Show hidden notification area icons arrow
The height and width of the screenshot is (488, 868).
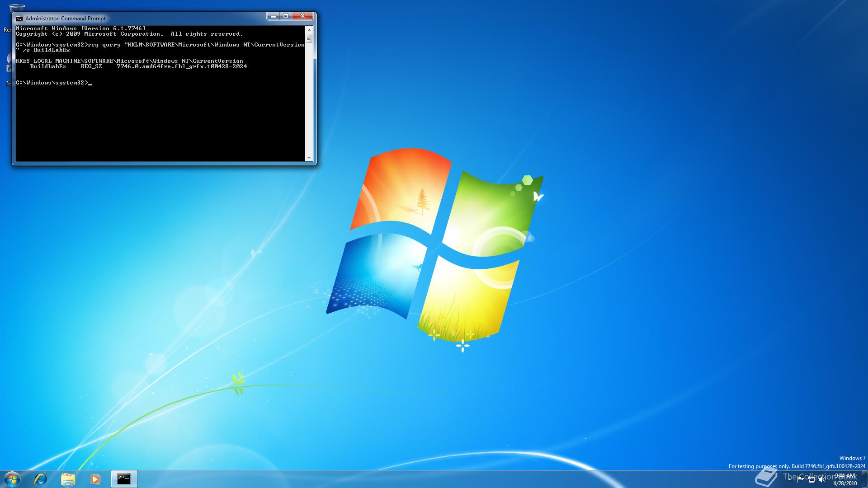coord(789,479)
